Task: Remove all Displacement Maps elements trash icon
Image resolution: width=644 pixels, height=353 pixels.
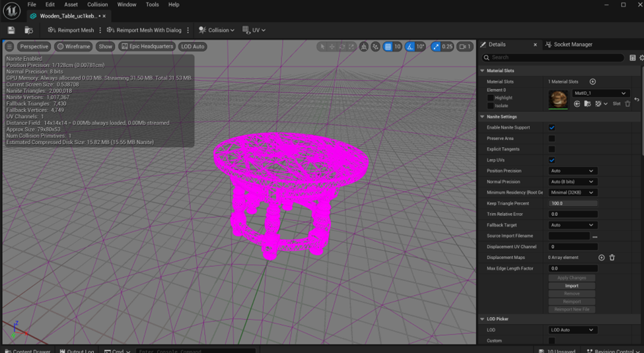Action: pyautogui.click(x=612, y=258)
